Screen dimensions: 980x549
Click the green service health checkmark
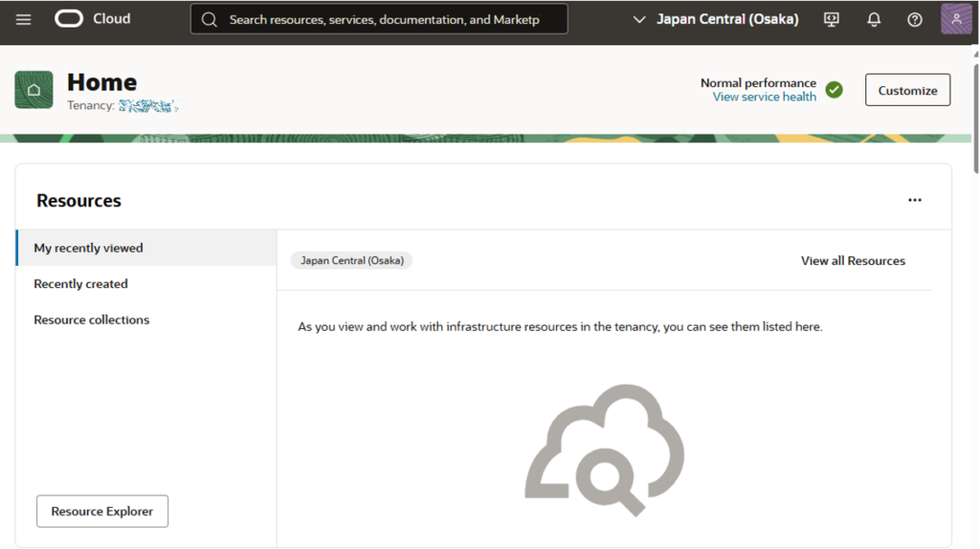(x=835, y=90)
